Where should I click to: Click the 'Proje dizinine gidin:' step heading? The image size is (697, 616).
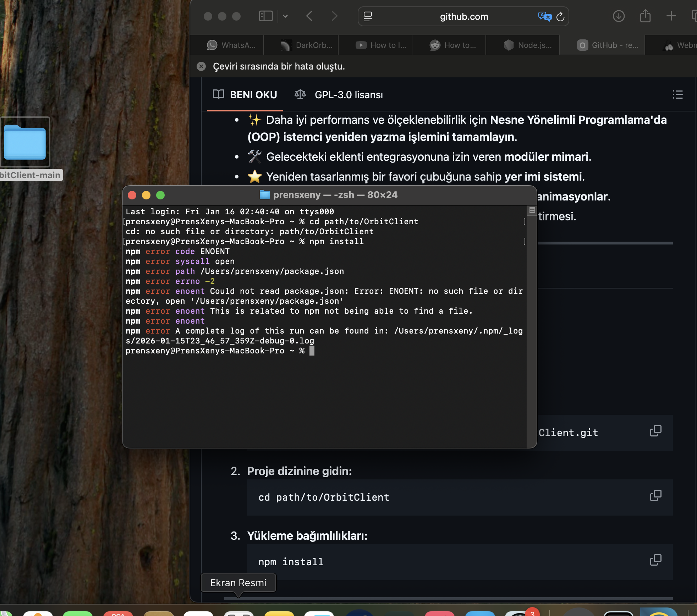click(300, 471)
